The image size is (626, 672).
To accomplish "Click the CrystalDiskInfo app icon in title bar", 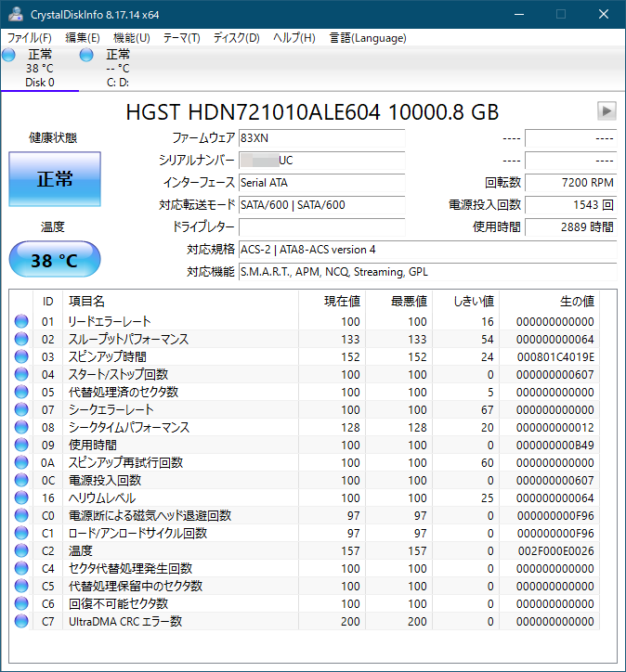I will 16,14.
